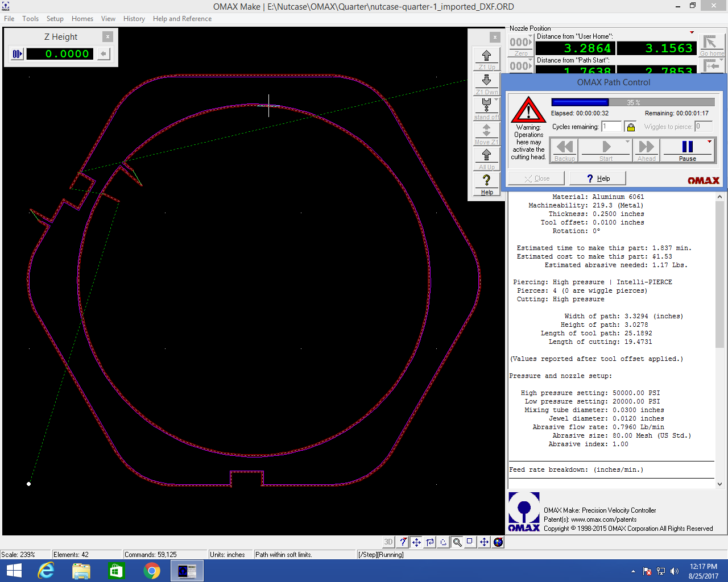Select the zoom window rectangle tool
Screen dimensions: 728x582
point(470,542)
